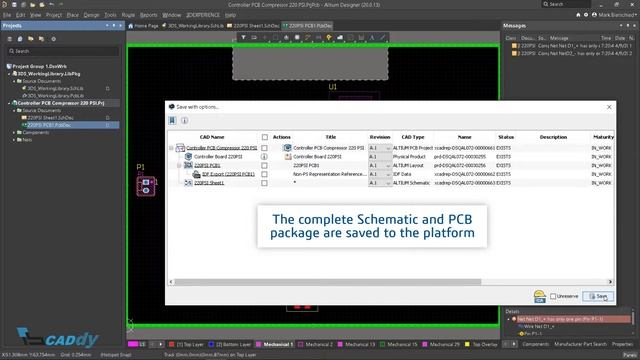The height and width of the screenshot is (360, 640).
Task: Click the gear icon at top right
Action: pos(586,15)
